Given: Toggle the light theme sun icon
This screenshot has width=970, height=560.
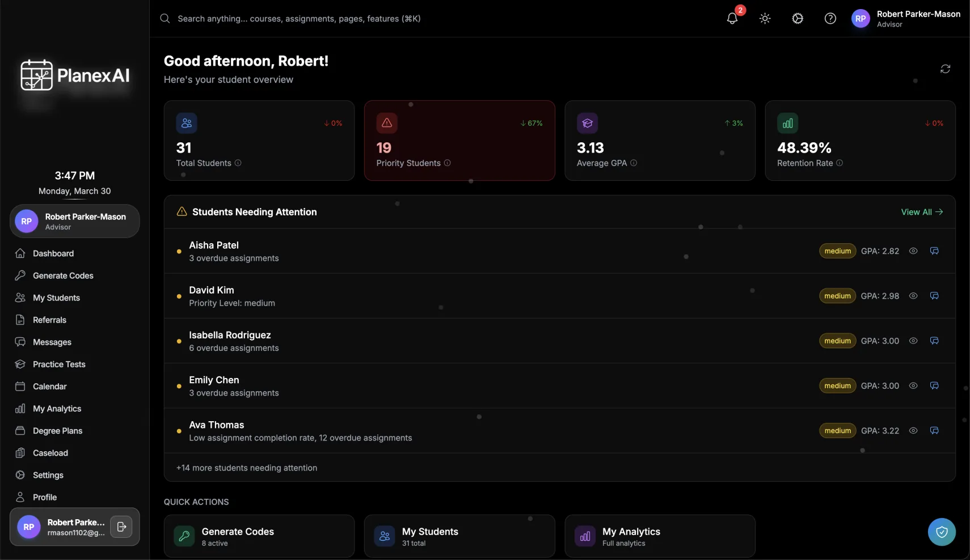Looking at the screenshot, I should pos(765,19).
